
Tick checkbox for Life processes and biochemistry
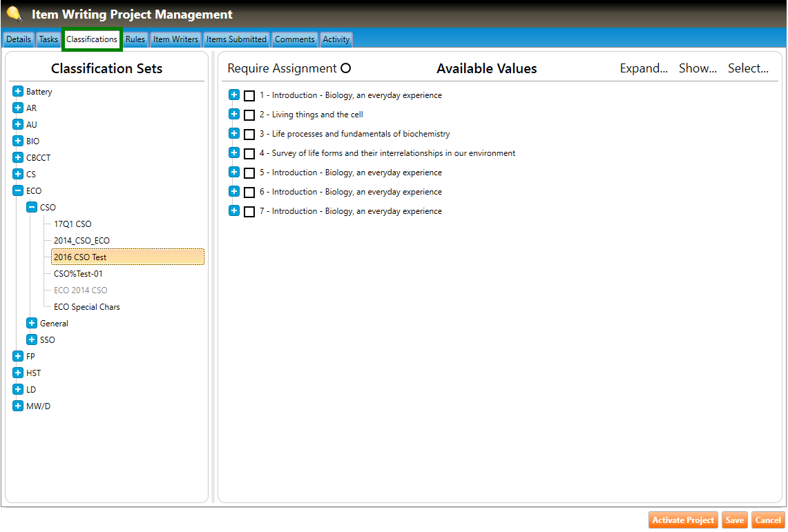249,135
